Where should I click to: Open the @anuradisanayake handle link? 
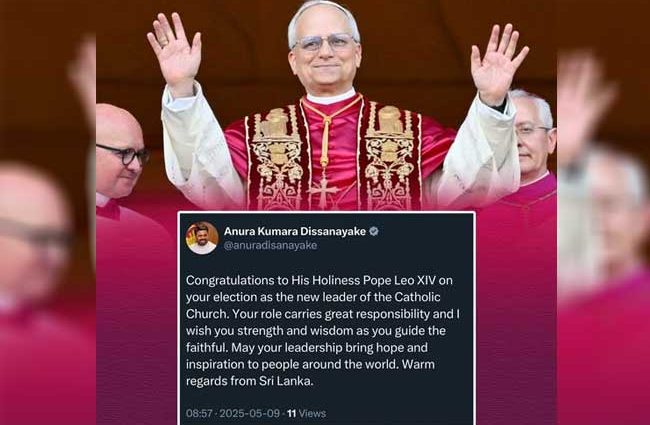tap(270, 245)
